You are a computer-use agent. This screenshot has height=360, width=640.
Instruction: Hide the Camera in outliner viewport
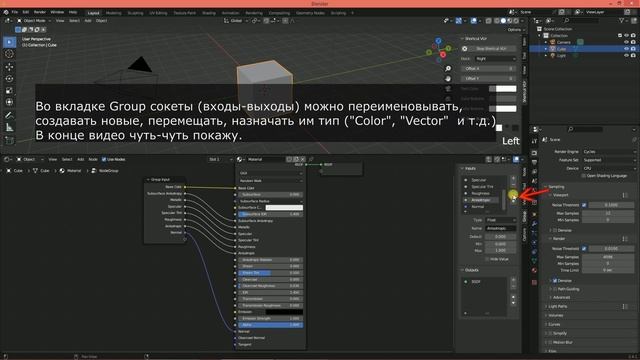[626, 42]
